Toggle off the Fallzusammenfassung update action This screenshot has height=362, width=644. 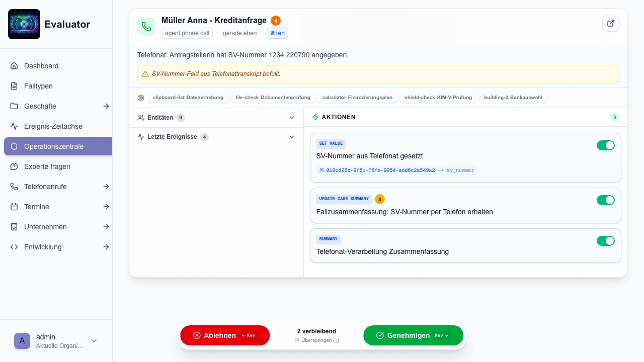pos(605,200)
